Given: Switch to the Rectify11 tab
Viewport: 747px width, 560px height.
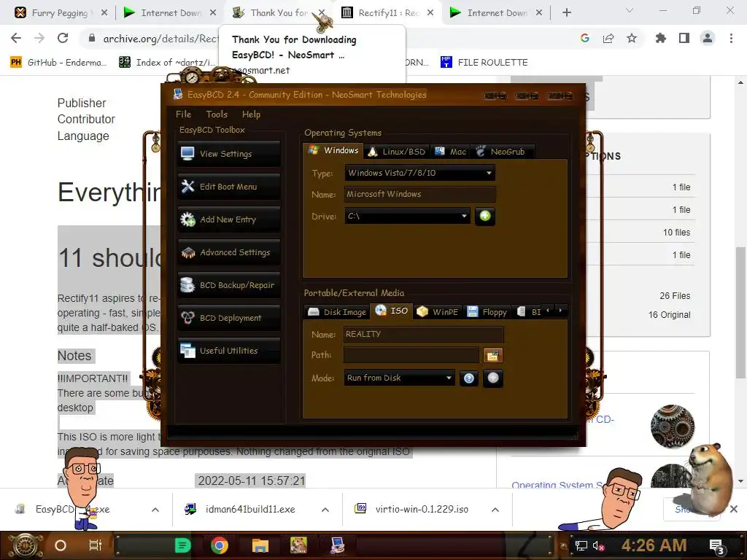Looking at the screenshot, I should click(387, 13).
